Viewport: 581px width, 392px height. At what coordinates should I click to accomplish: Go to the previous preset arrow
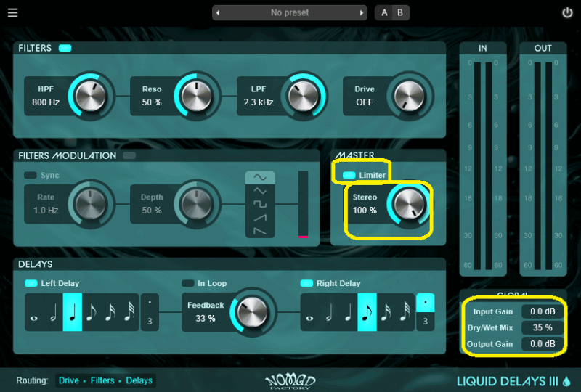pyautogui.click(x=218, y=12)
